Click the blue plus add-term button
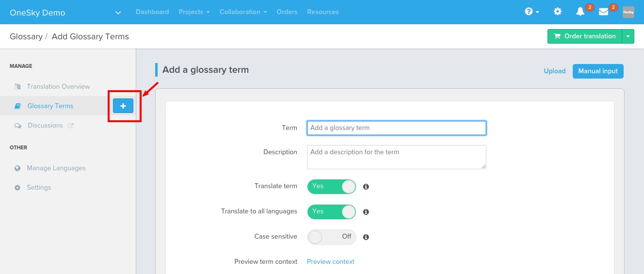 pos(123,106)
